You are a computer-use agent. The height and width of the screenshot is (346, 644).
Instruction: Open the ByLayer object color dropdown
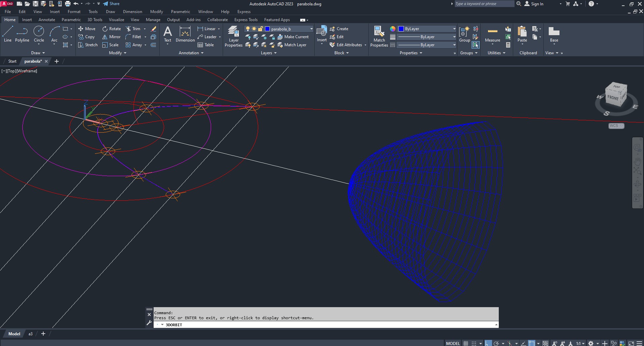(x=454, y=29)
